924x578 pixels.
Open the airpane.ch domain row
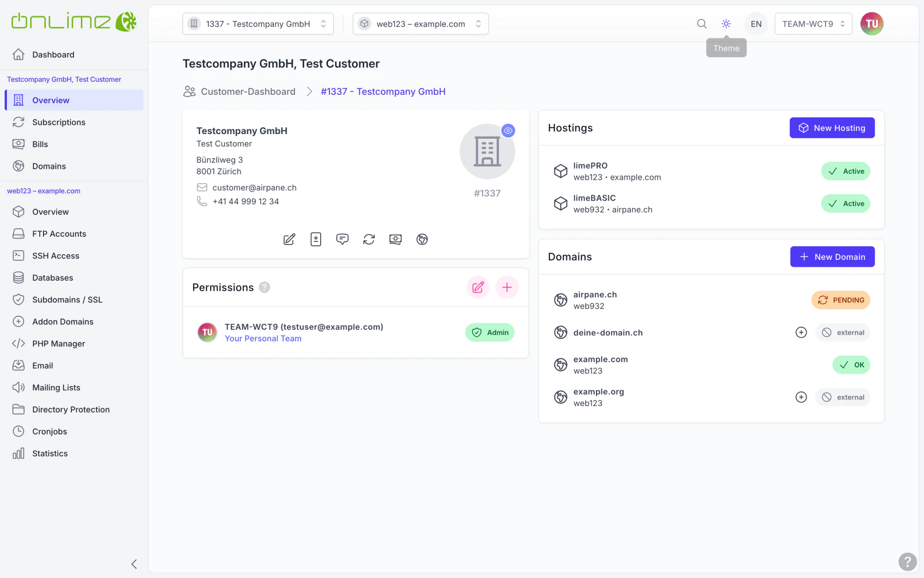[x=711, y=300]
